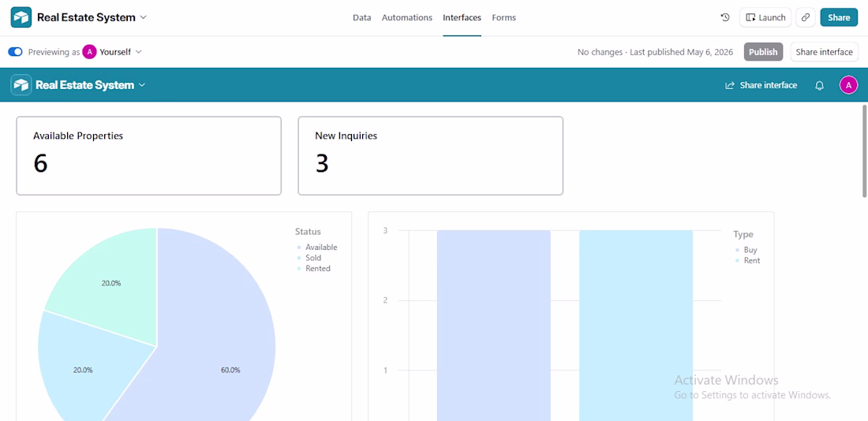This screenshot has height=421, width=868.
Task: Click the Rented legend swatch
Action: click(x=299, y=268)
